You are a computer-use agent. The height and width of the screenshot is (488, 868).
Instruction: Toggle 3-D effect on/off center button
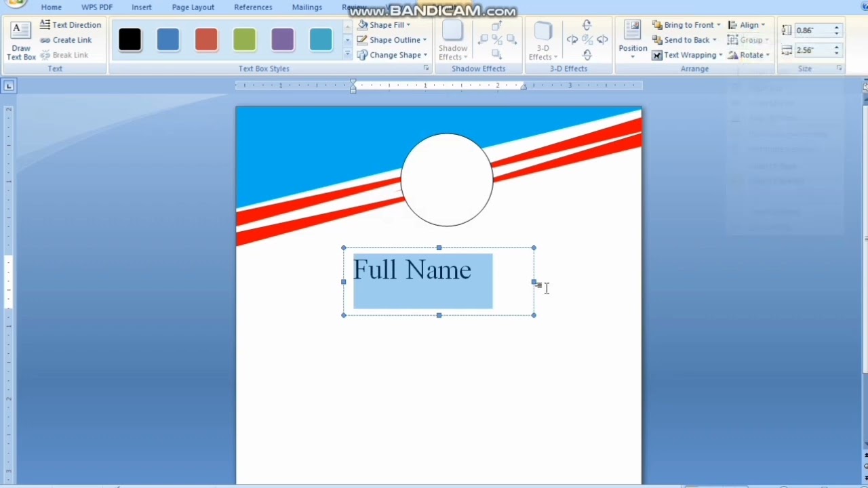click(587, 40)
